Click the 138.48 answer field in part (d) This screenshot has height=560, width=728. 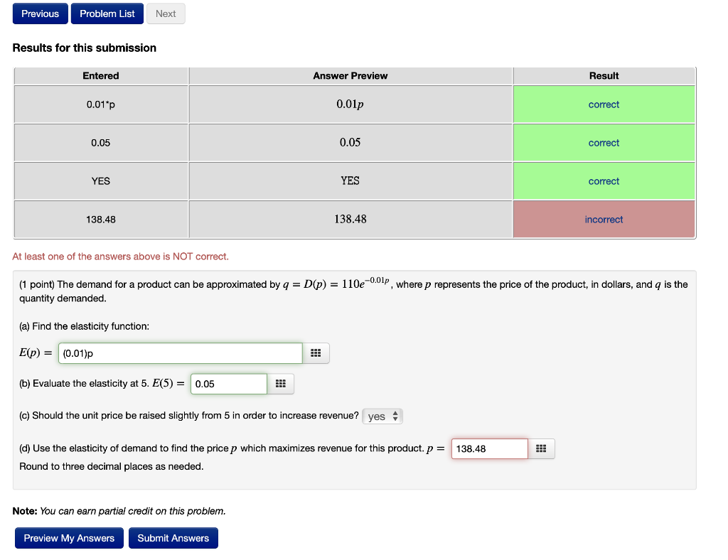pos(489,448)
